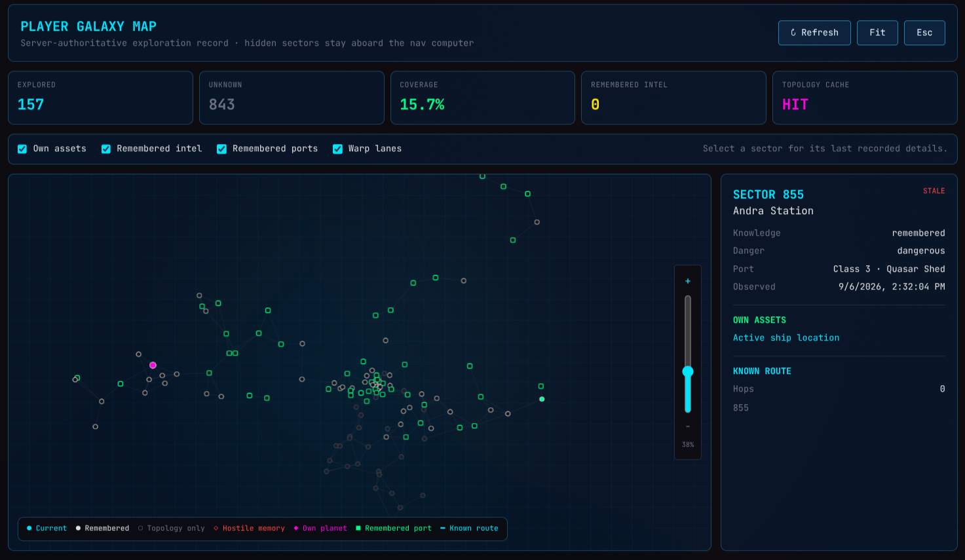Click the Current legend cyan dot
Image resolution: width=965 pixels, height=560 pixels.
(29, 529)
